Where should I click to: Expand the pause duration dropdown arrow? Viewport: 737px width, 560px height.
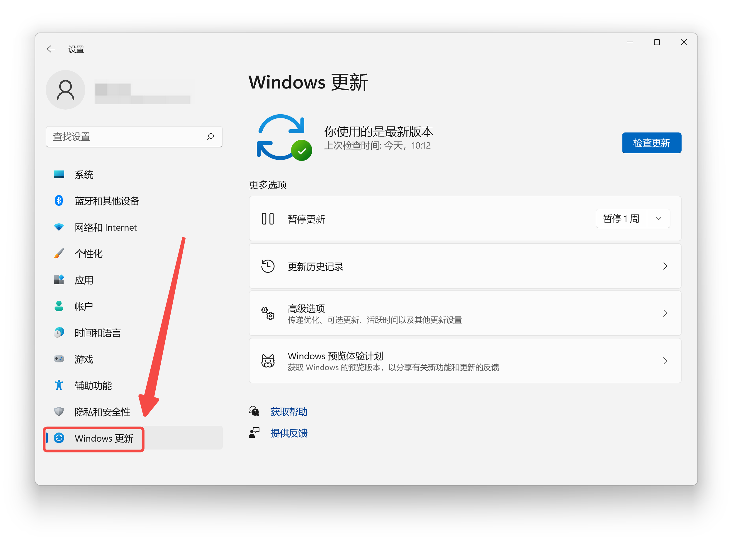[658, 219]
